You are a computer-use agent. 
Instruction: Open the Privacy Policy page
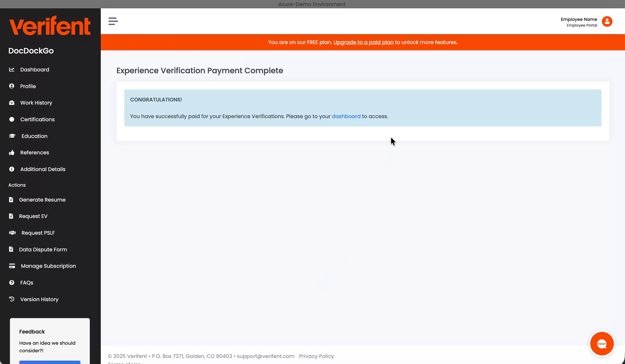[x=316, y=356]
